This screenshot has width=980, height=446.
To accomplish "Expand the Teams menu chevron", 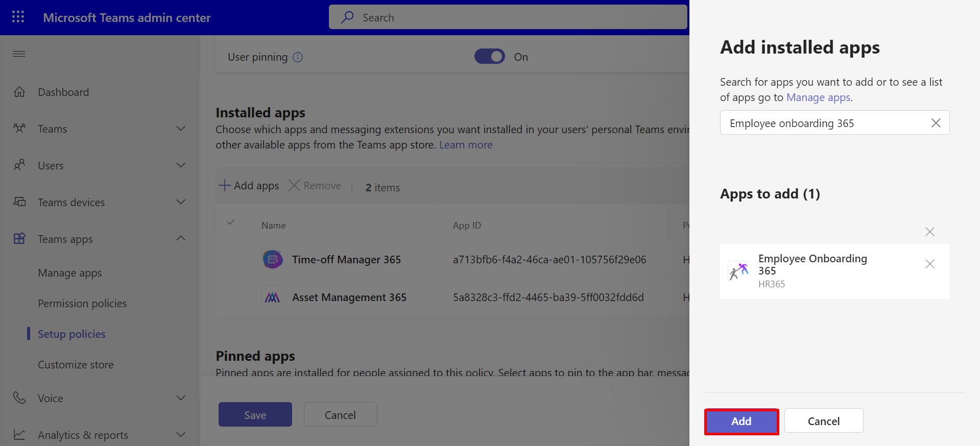I will click(x=181, y=129).
